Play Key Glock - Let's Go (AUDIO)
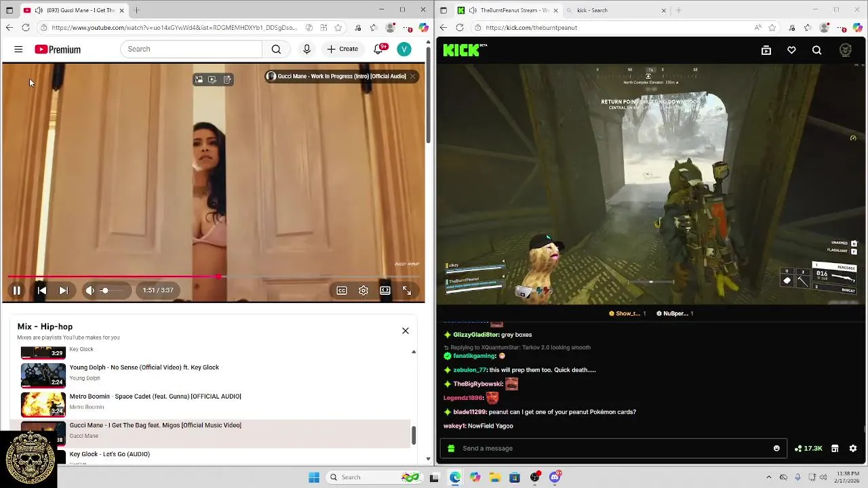This screenshot has height=488, width=868. (110, 454)
